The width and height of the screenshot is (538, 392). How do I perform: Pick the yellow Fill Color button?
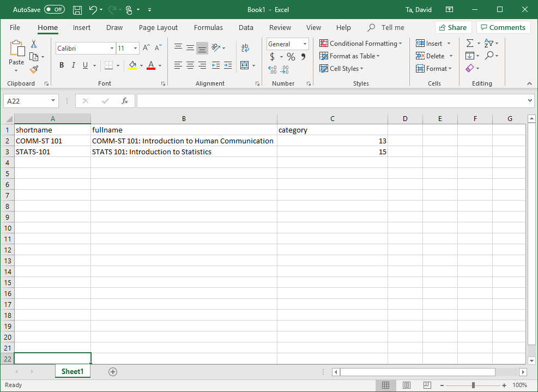[x=133, y=65]
